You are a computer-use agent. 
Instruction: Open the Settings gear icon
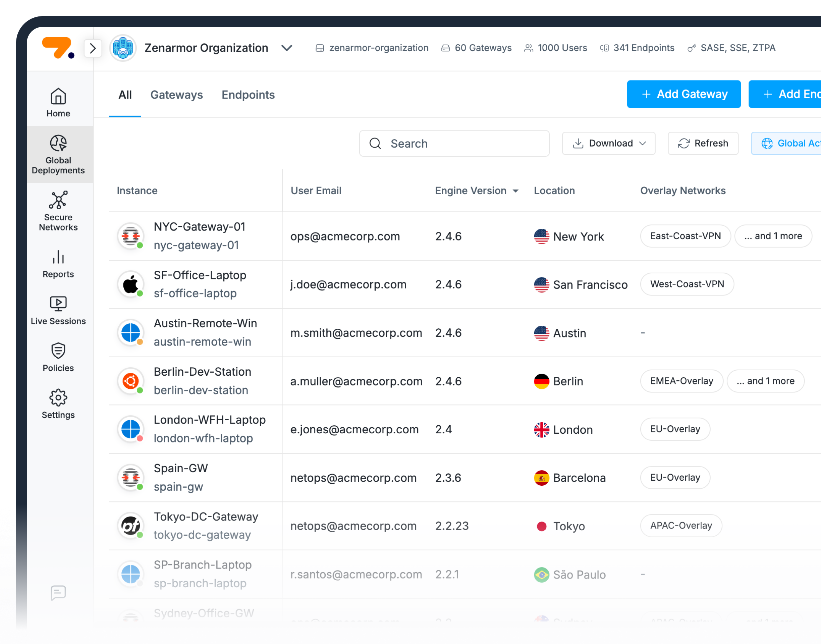[x=58, y=397]
